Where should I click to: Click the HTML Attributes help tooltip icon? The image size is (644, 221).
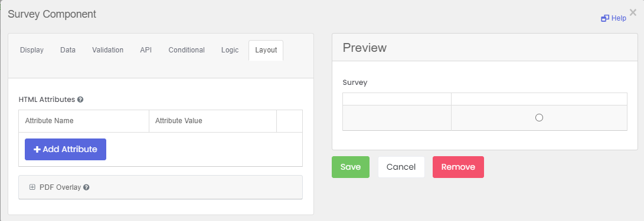click(80, 99)
